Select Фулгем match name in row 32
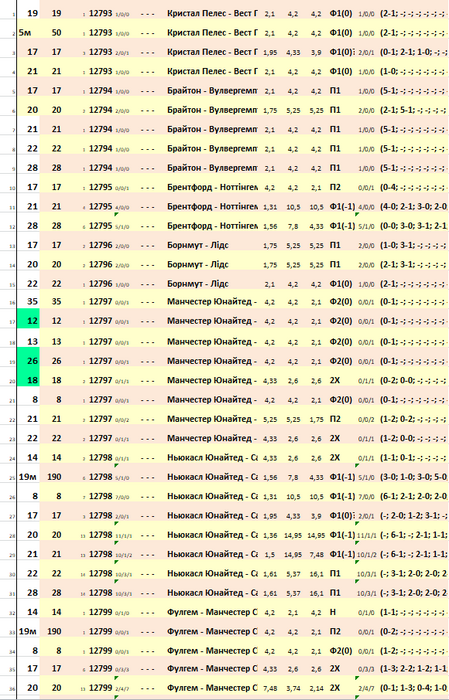449x700 pixels. click(x=212, y=612)
